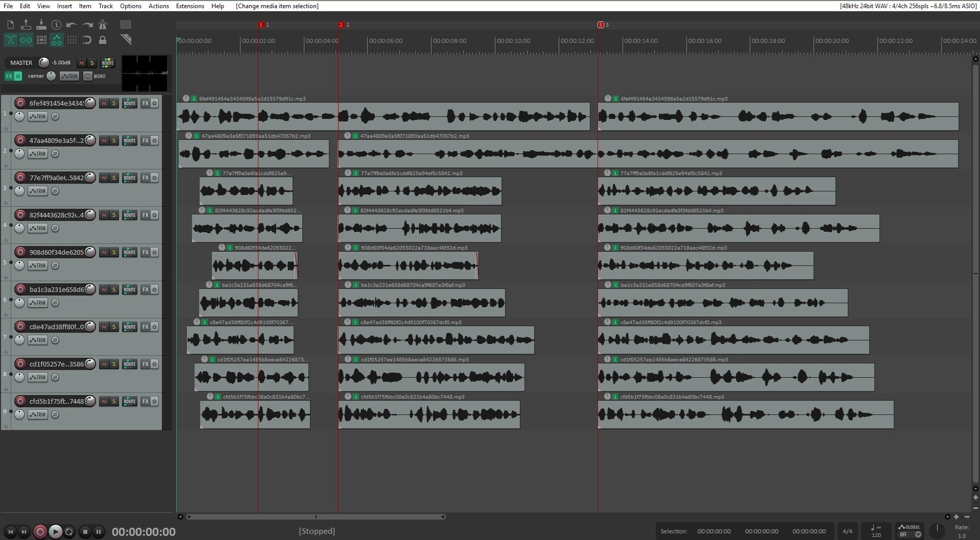Click the Undo arrow icon

coord(71,24)
